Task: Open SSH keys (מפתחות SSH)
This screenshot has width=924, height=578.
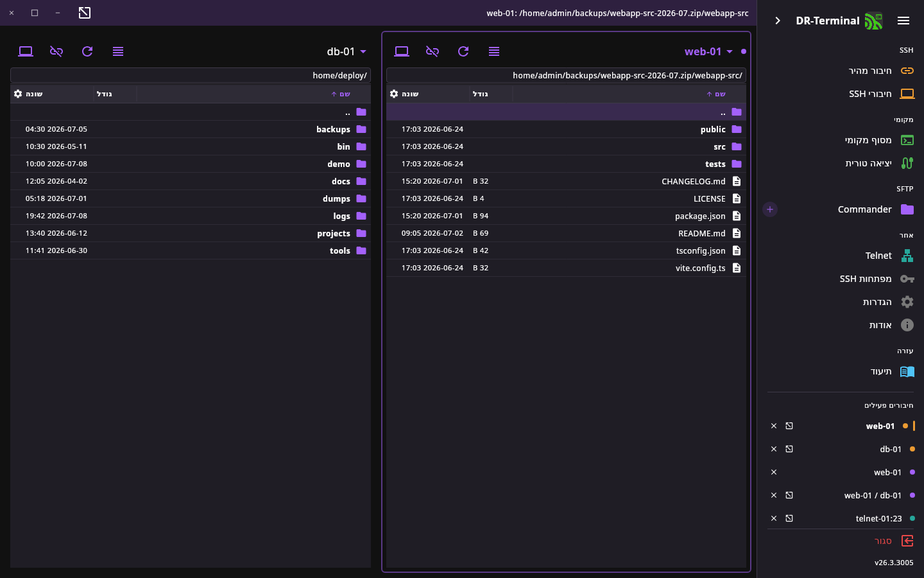Action: click(841, 279)
